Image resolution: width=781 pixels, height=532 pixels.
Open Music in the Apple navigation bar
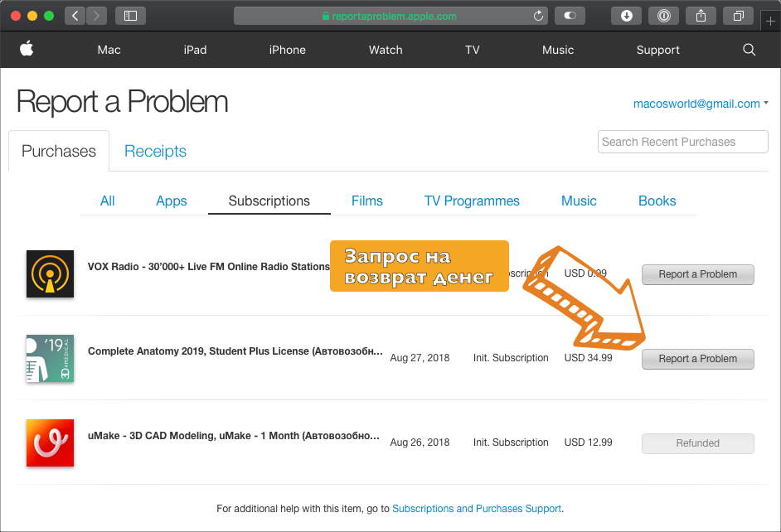pos(558,50)
